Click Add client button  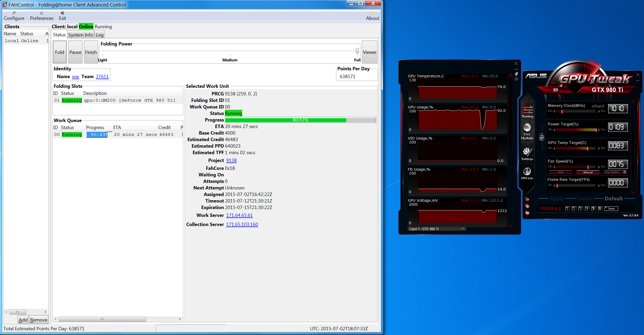point(23,320)
